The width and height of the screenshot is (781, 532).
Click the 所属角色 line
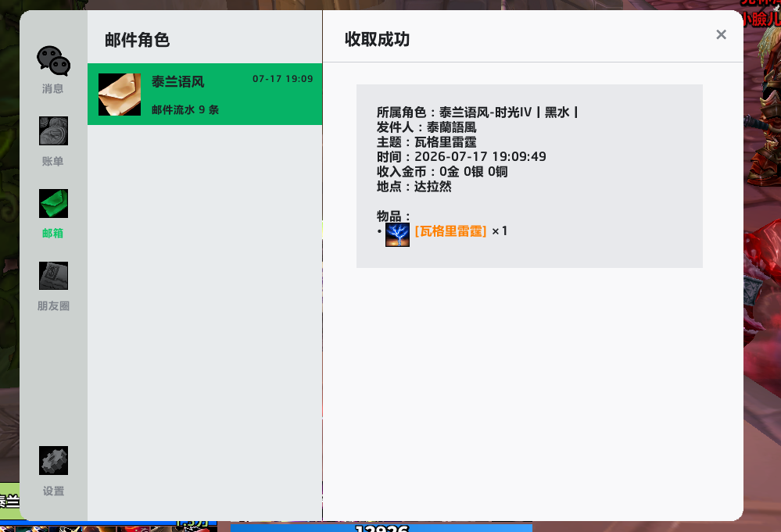click(477, 112)
